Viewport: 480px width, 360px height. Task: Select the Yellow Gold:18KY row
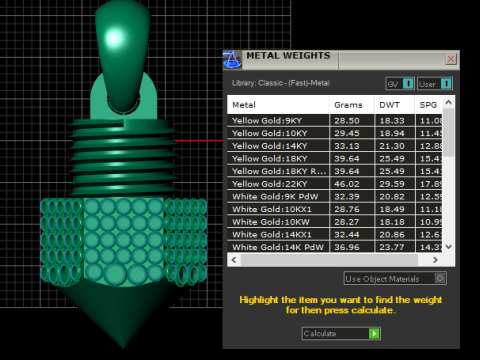click(x=335, y=159)
